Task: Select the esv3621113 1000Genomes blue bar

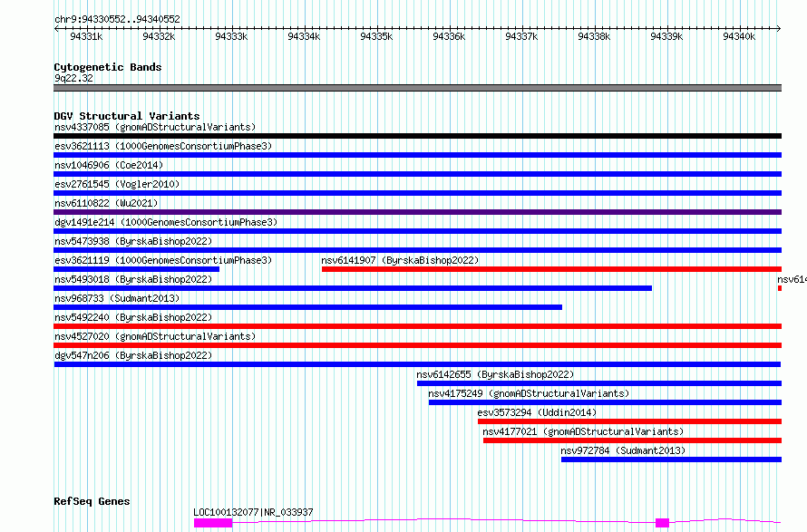Action: pyautogui.click(x=417, y=155)
